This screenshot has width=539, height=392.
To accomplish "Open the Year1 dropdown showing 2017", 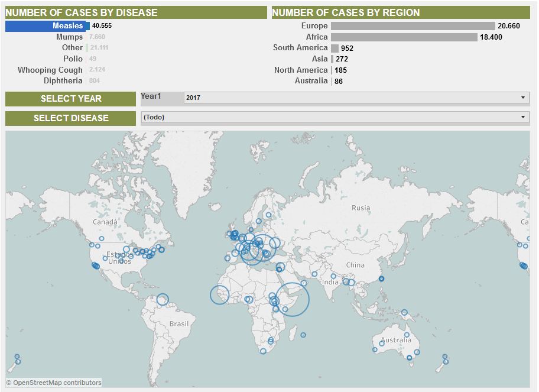I will point(355,98).
